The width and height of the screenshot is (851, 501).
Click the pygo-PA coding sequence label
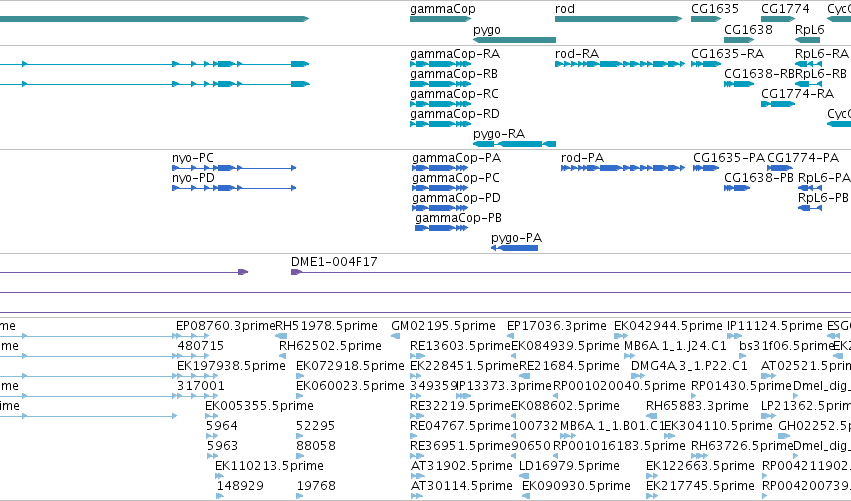(516, 238)
